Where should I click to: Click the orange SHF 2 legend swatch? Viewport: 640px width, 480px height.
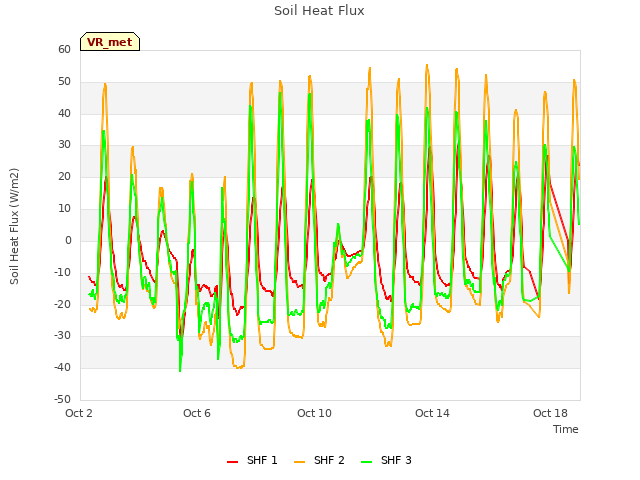(x=299, y=462)
